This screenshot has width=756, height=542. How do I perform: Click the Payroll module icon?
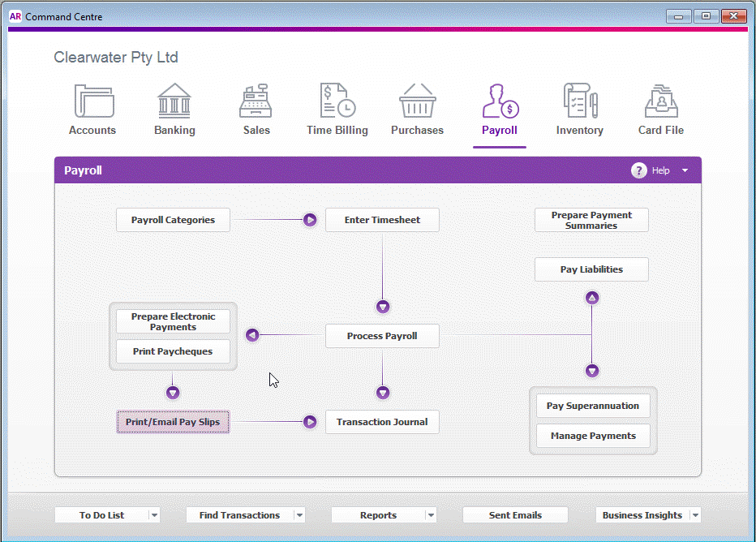(500, 101)
